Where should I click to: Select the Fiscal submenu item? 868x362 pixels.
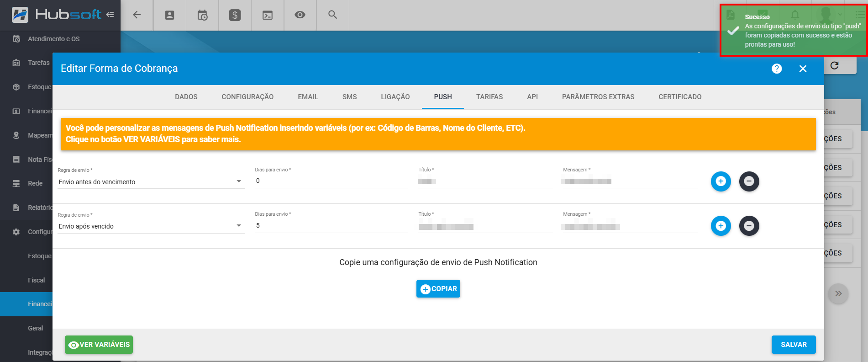coord(36,280)
